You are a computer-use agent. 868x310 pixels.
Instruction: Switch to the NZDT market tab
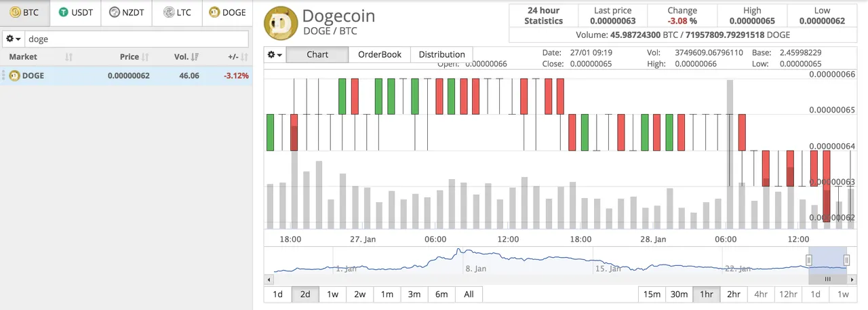[x=127, y=12]
